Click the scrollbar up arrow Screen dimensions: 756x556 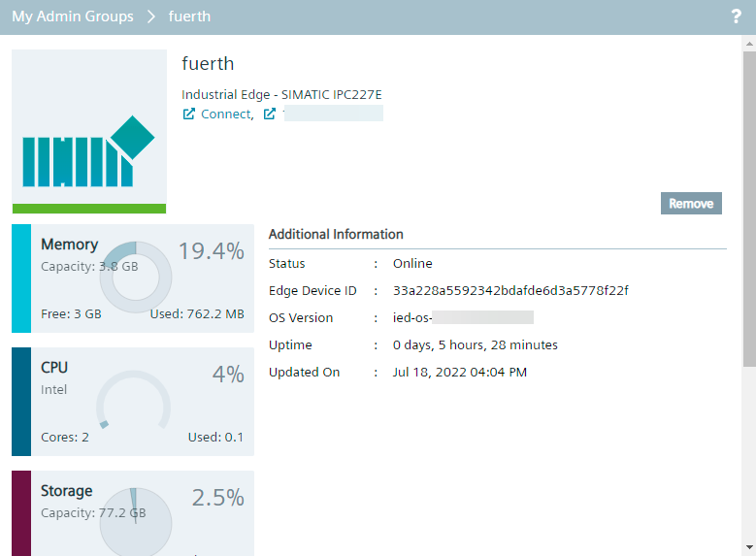tap(748, 44)
